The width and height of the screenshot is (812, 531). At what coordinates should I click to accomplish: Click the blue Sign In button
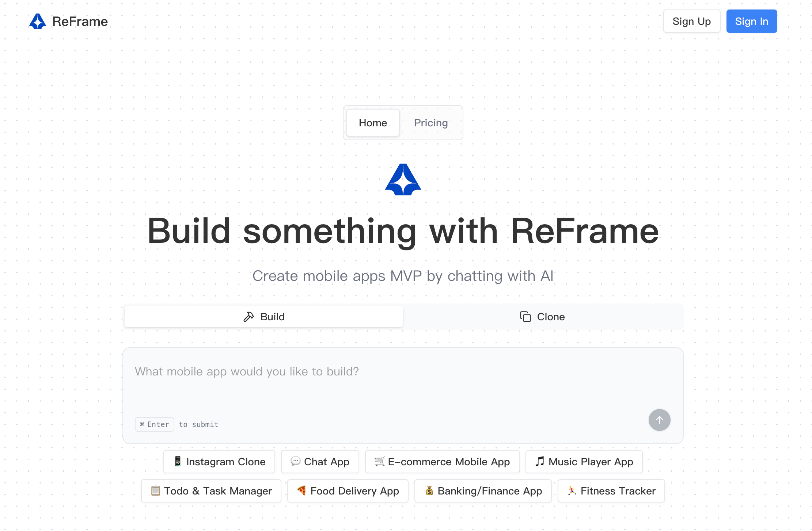(751, 22)
